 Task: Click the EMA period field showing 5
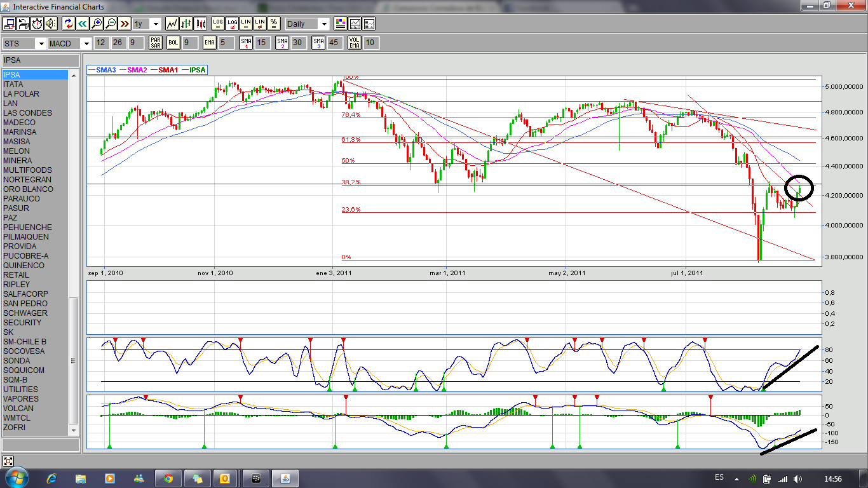tap(226, 43)
